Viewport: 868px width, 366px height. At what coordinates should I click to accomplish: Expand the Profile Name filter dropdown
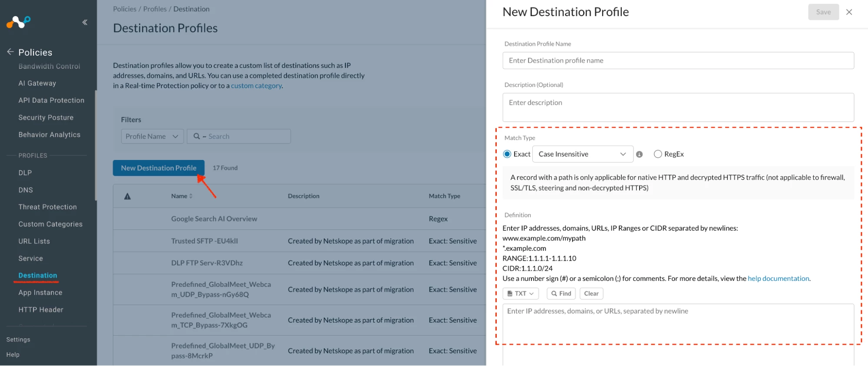point(152,136)
